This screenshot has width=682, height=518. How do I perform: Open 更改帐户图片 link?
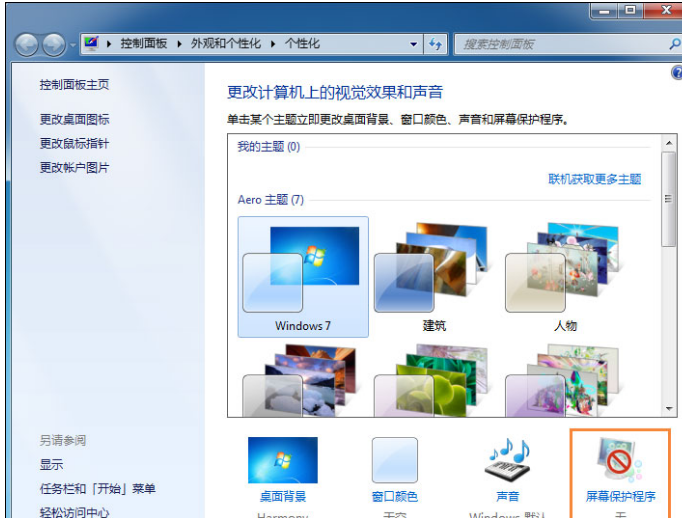(74, 167)
